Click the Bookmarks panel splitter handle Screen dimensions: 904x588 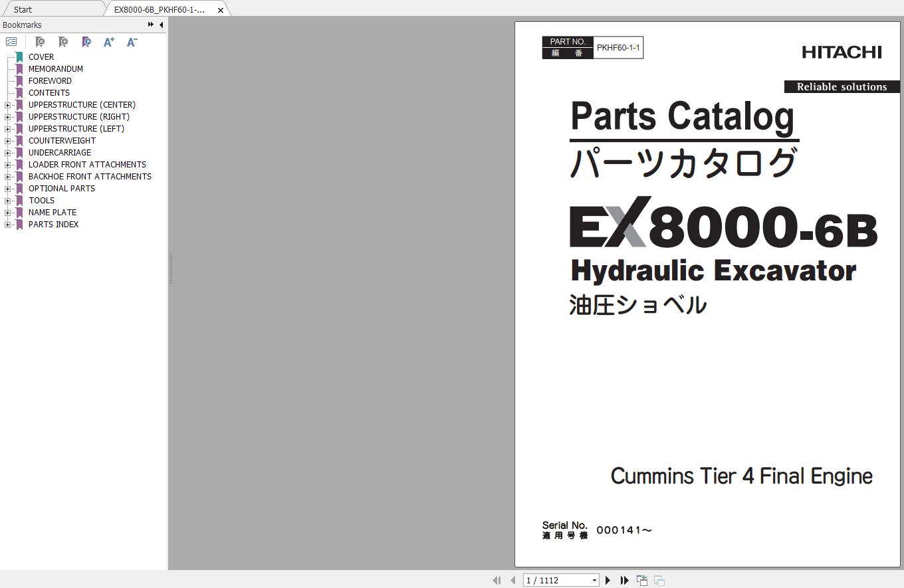tap(170, 269)
